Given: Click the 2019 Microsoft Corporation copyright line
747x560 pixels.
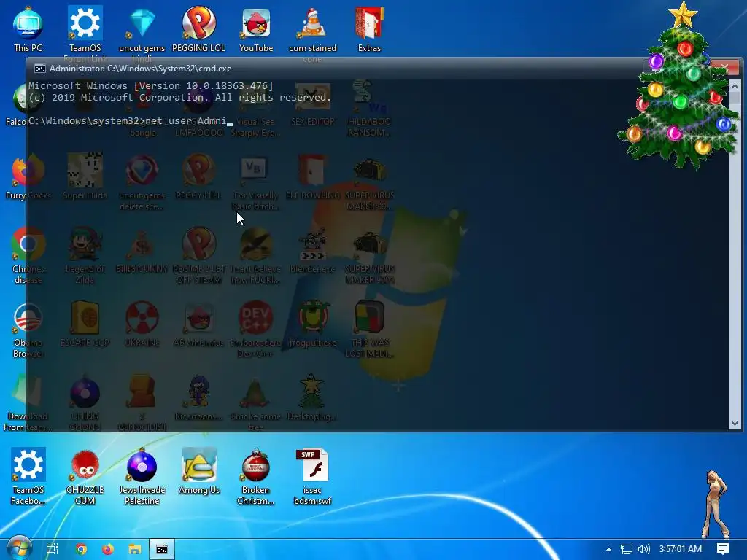Looking at the screenshot, I should tap(179, 97).
